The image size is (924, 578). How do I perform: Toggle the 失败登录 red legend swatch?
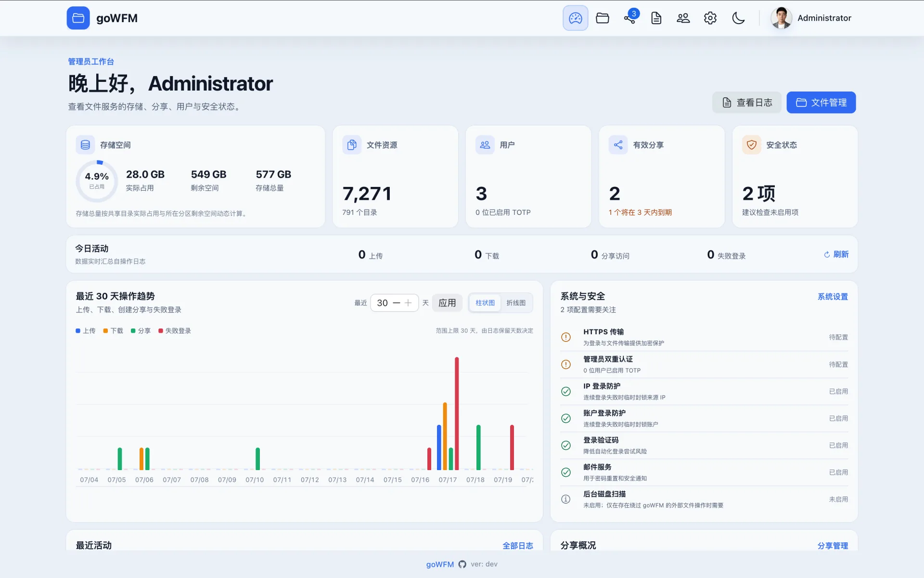[x=161, y=331]
